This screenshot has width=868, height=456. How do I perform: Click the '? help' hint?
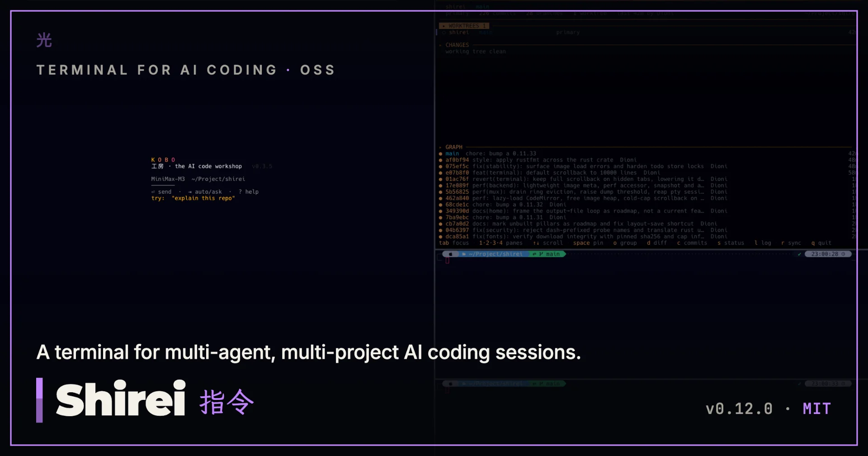click(249, 192)
